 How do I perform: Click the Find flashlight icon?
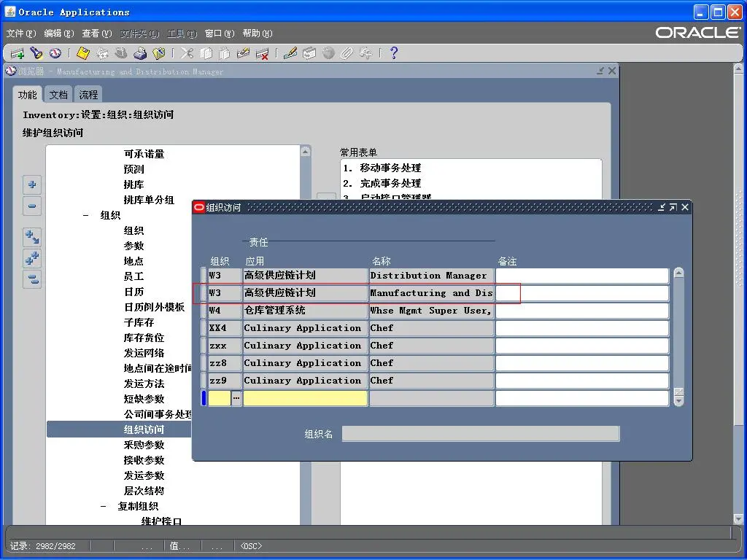36,53
